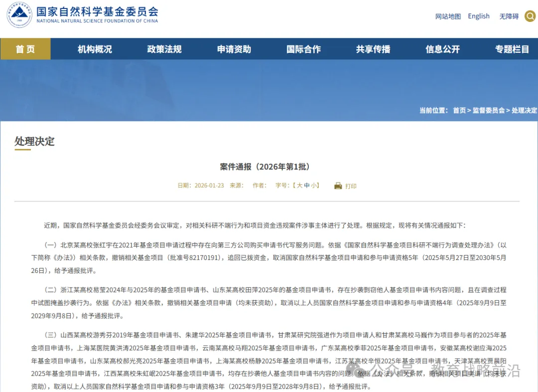Set font size to 中
This screenshot has width=538, height=392.
click(307, 185)
